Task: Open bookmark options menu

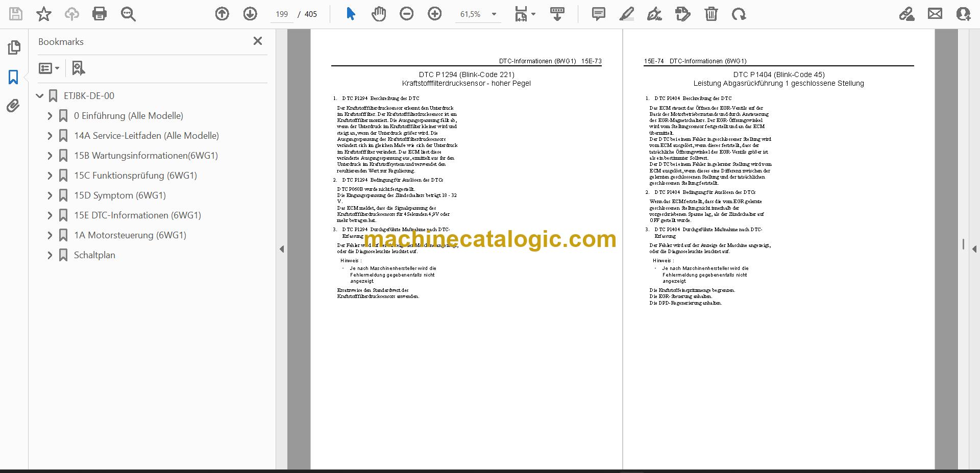Action: pos(49,68)
